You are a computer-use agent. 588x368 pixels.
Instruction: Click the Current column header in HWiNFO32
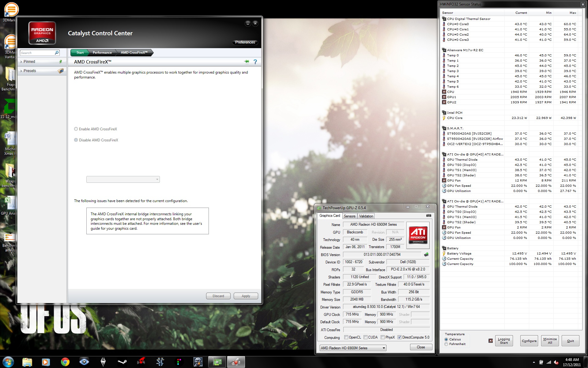tap(517, 13)
